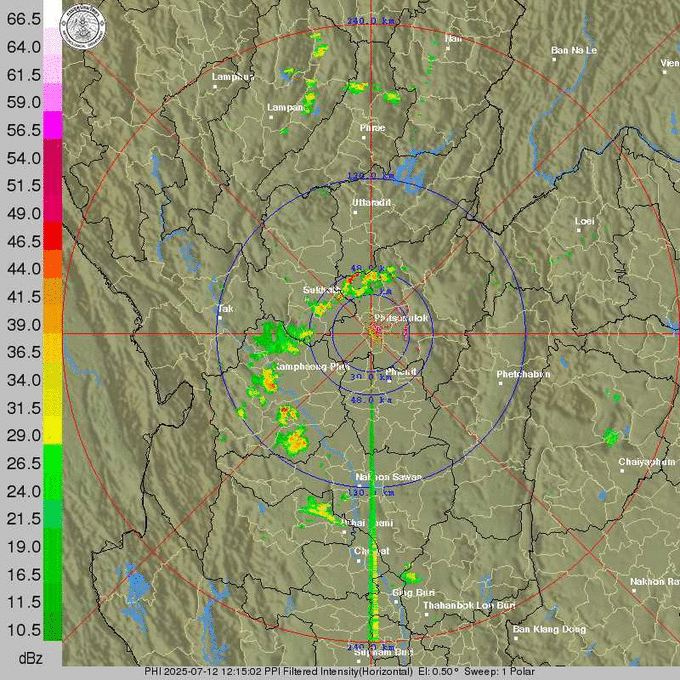Click the Lamphun city label
The height and width of the screenshot is (680, 680).
232,77
